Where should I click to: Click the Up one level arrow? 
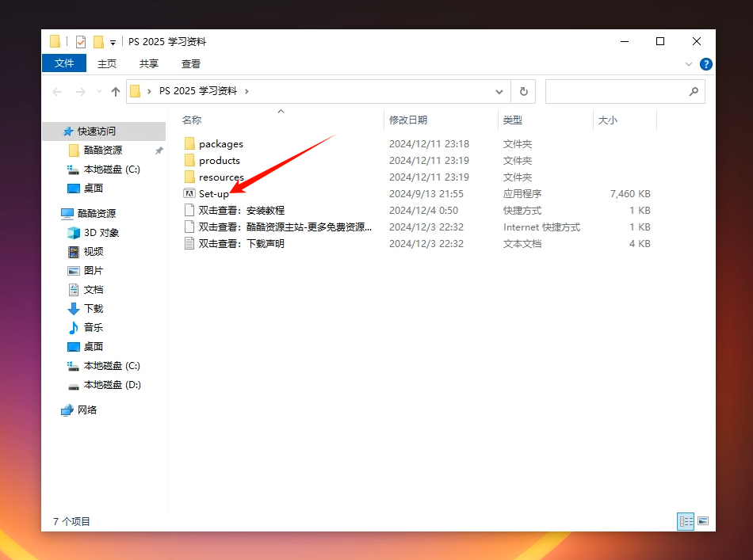click(x=116, y=92)
